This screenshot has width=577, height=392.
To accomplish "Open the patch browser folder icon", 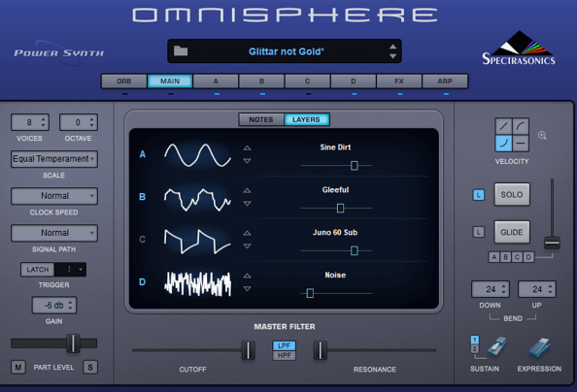I will pos(181,50).
